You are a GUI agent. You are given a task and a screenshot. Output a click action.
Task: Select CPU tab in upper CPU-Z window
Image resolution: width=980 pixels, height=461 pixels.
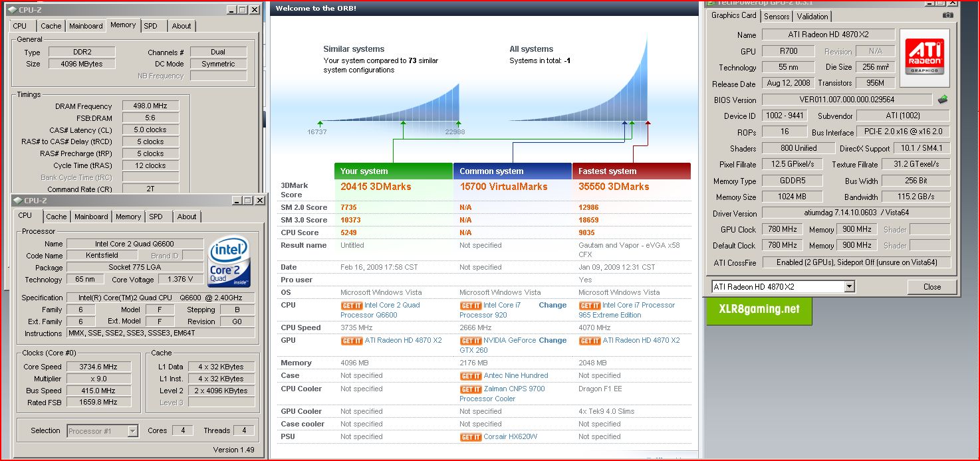(x=20, y=26)
